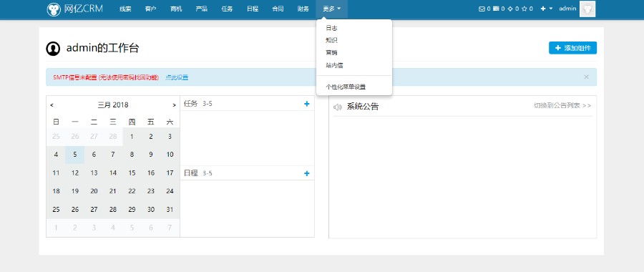This screenshot has width=644, height=272.
Task: Click the admin的工作台 title
Action: click(102, 49)
